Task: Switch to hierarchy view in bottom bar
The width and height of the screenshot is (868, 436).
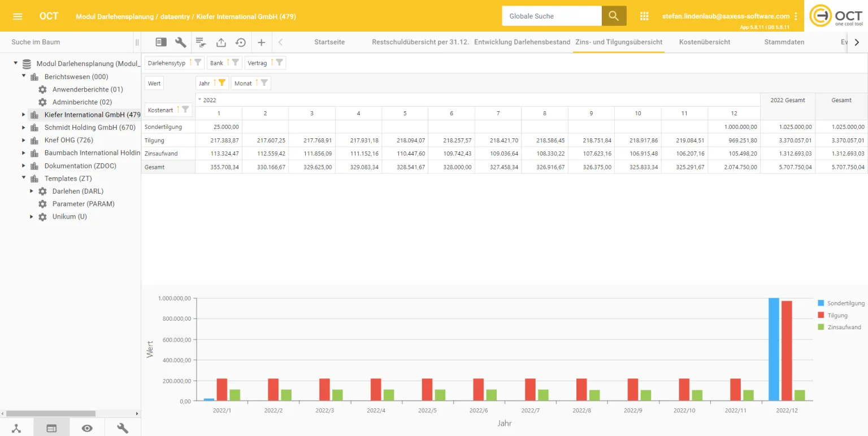Action: (x=16, y=428)
